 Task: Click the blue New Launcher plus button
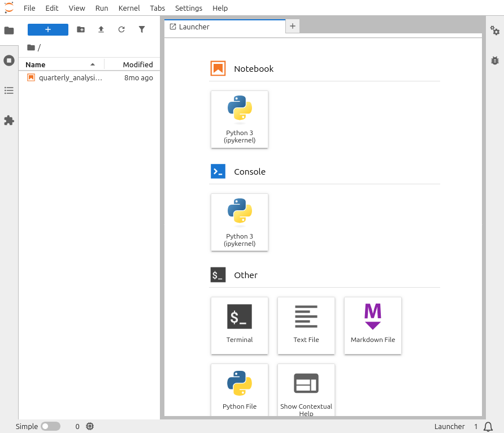pos(48,29)
